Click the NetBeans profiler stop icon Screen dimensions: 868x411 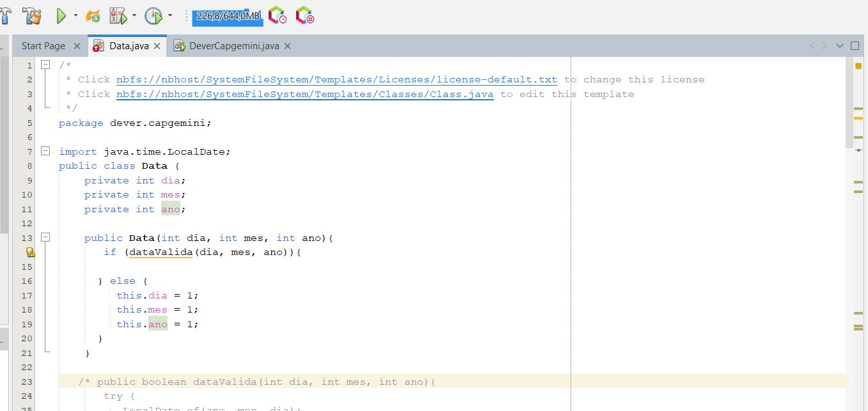(304, 15)
